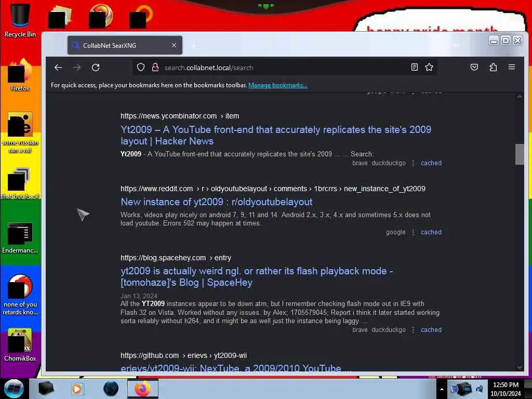
Task: Open the Extensions puzzle icon
Action: [493, 67]
